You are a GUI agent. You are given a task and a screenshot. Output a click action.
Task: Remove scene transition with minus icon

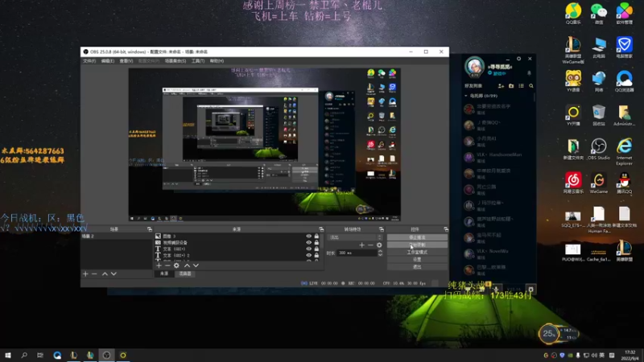pos(370,245)
